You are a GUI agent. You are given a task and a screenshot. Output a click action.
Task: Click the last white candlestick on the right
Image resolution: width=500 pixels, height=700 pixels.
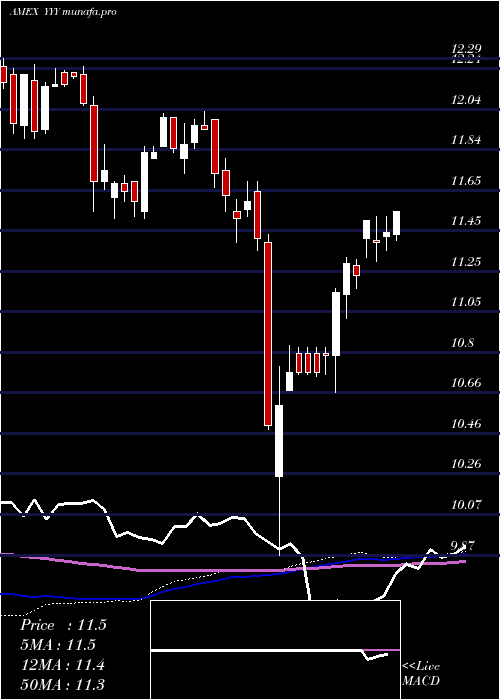coord(396,223)
